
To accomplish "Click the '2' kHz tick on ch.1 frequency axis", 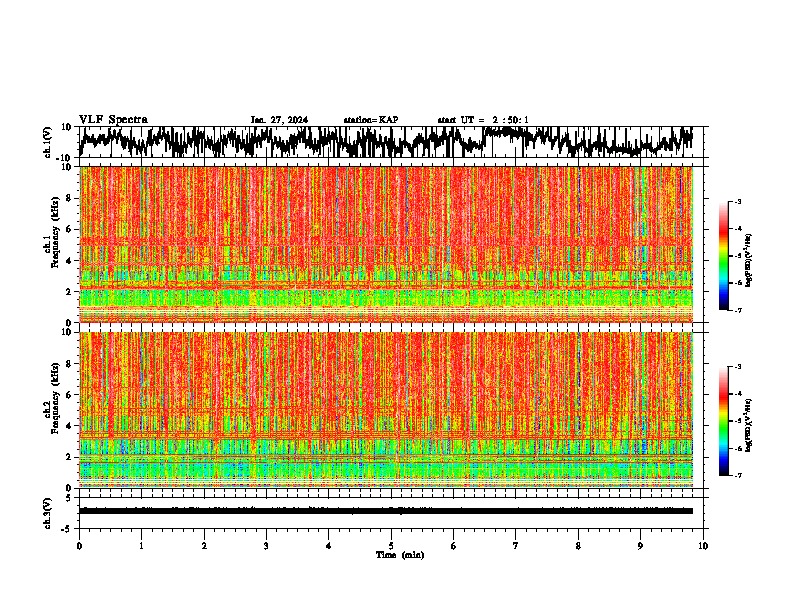I will point(70,291).
